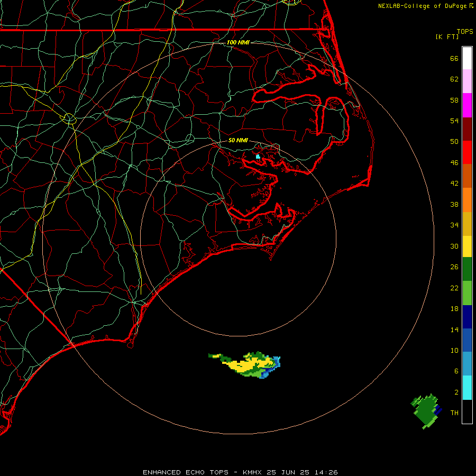This screenshot has height=476, width=476.
Task: Click the yellow swatch near 30 kft
Action: point(467,246)
